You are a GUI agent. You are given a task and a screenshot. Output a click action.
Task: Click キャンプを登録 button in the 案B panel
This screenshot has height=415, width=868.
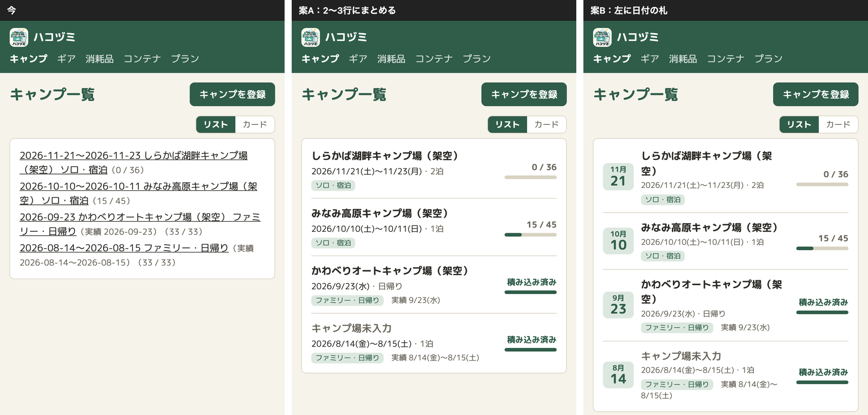coord(816,94)
